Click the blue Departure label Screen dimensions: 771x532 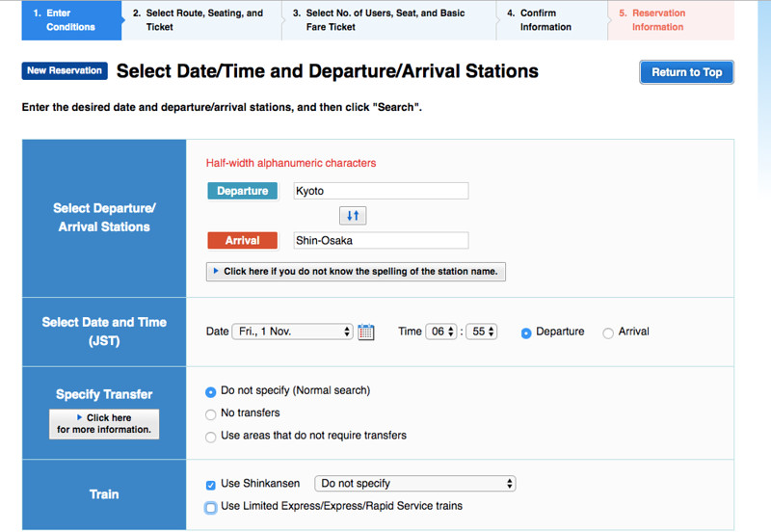click(243, 191)
